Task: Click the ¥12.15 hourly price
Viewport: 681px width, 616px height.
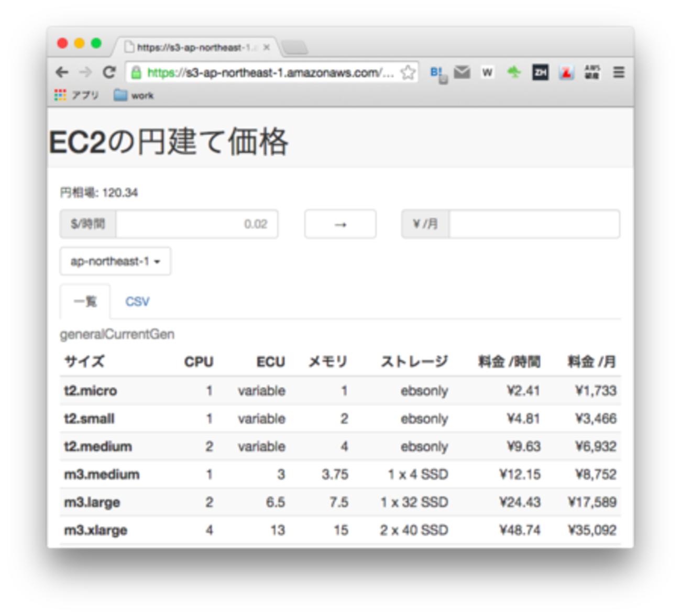Action: (x=520, y=475)
